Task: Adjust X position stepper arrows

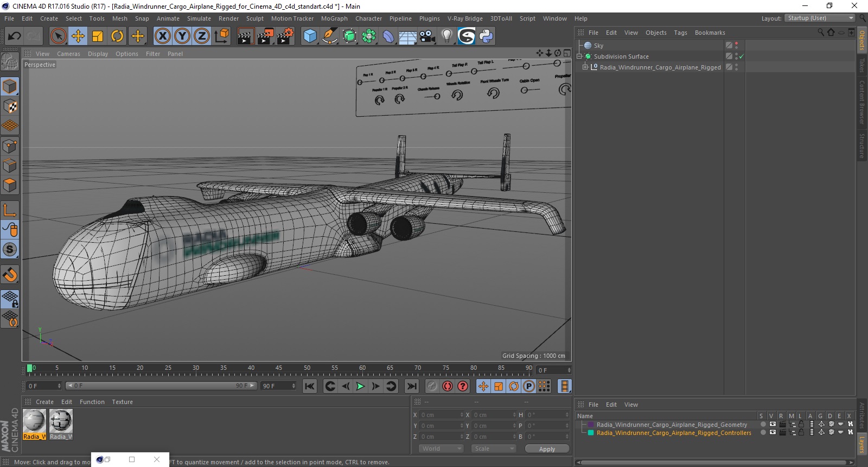Action: 462,415
